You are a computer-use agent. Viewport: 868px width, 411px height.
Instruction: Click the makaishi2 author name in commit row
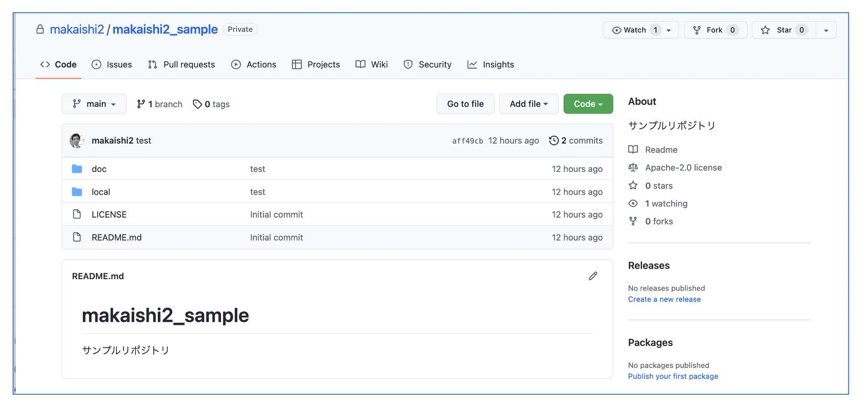(x=113, y=141)
